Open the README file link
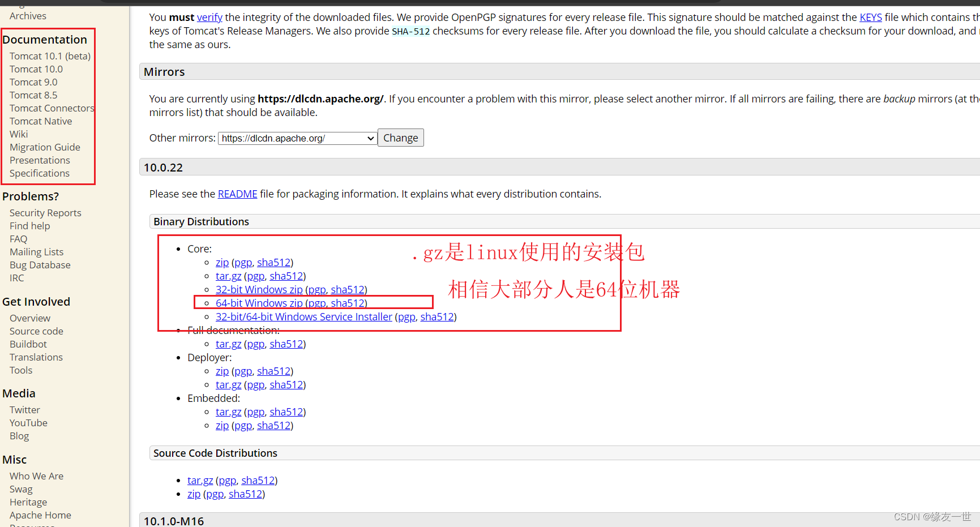980x527 pixels. point(237,194)
